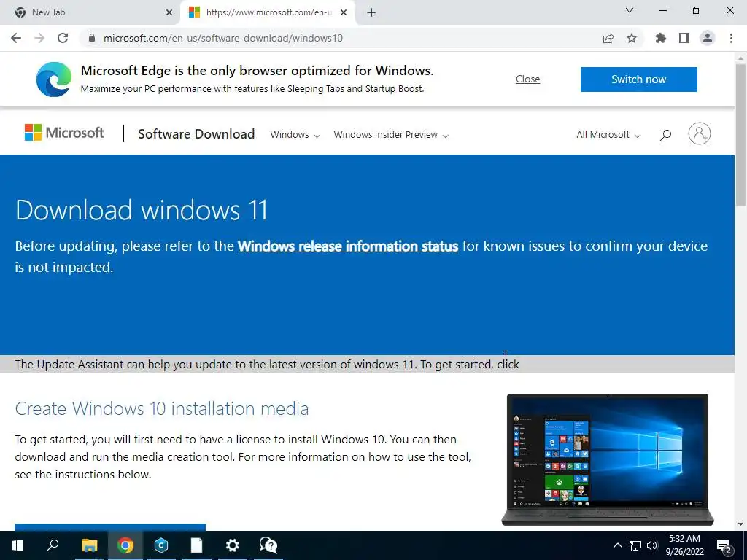Open the blue hexagon C app in taskbar
747x560 pixels.
pyautogui.click(x=161, y=545)
